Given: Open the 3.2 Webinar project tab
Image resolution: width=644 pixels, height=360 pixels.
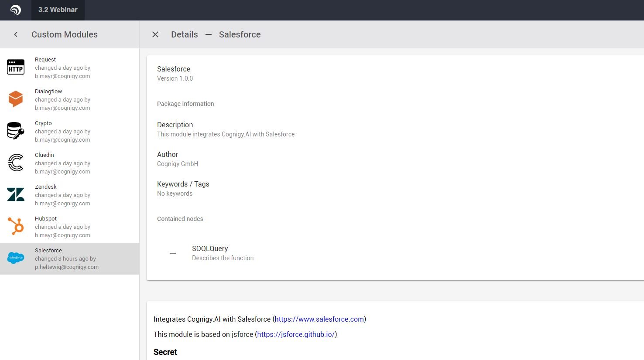Looking at the screenshot, I should 58,10.
